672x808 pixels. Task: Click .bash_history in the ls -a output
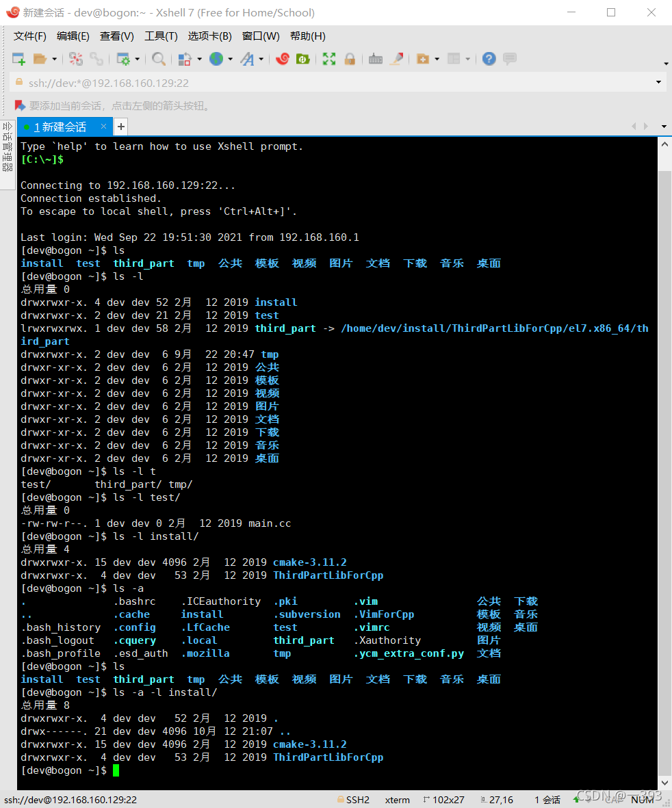click(61, 627)
